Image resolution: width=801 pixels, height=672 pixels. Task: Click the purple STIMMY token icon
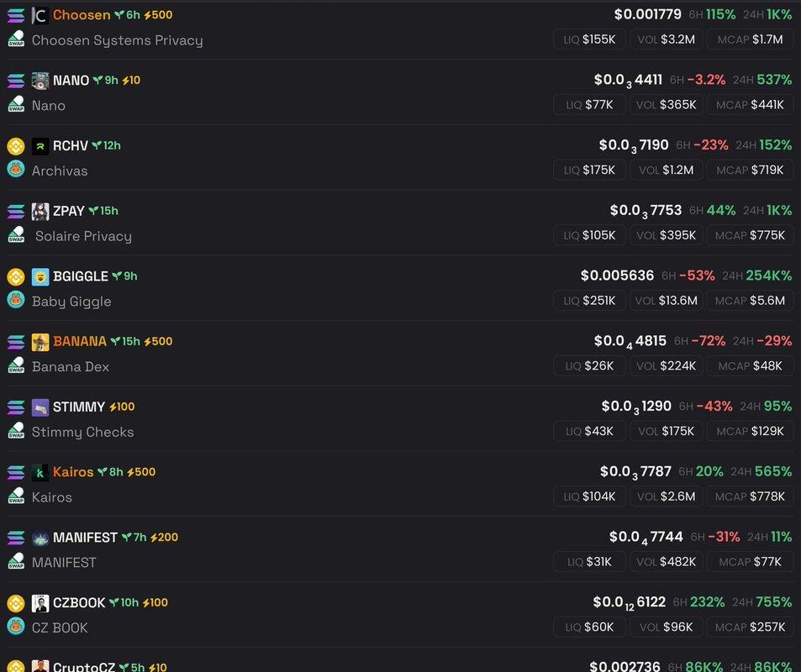pos(40,407)
